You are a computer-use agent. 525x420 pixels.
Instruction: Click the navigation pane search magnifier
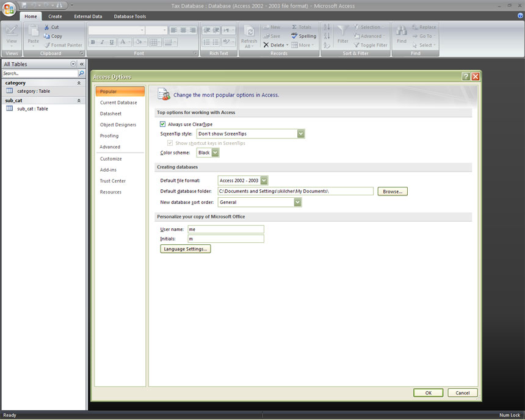(x=81, y=73)
